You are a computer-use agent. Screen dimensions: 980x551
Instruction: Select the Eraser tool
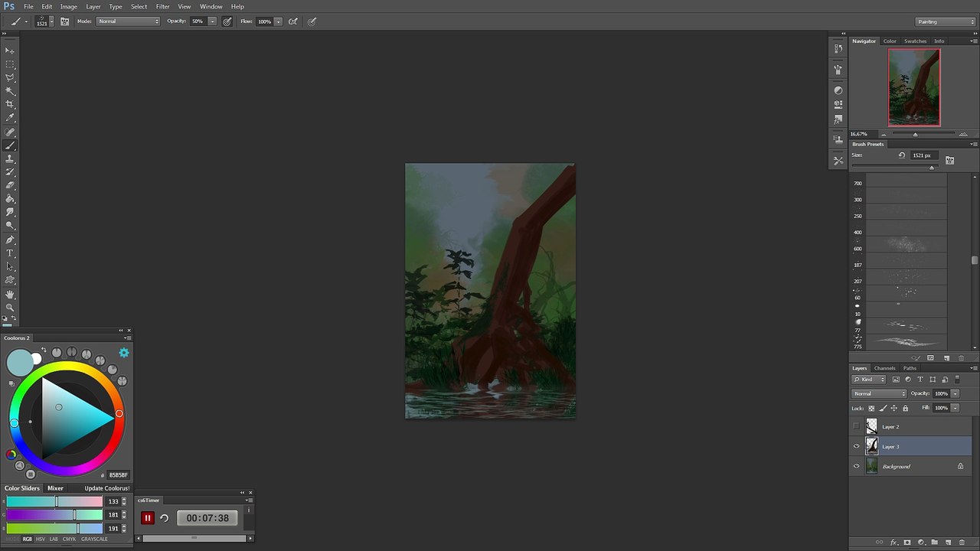[10, 185]
